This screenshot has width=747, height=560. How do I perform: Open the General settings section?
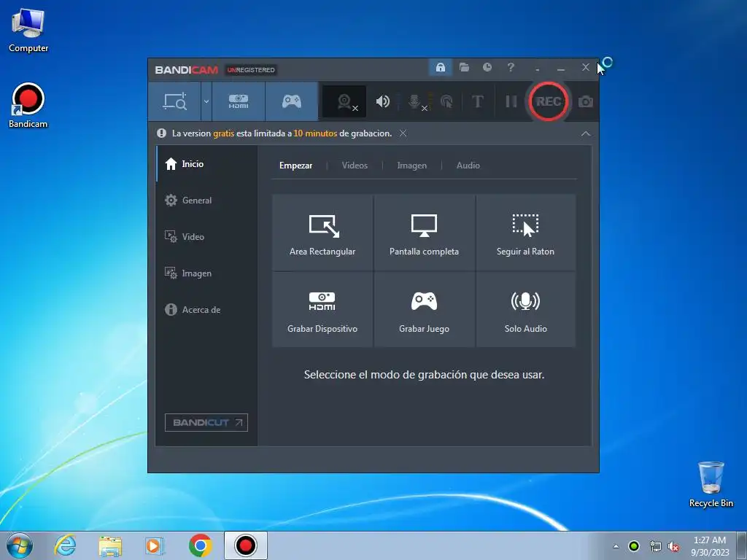tap(206, 201)
